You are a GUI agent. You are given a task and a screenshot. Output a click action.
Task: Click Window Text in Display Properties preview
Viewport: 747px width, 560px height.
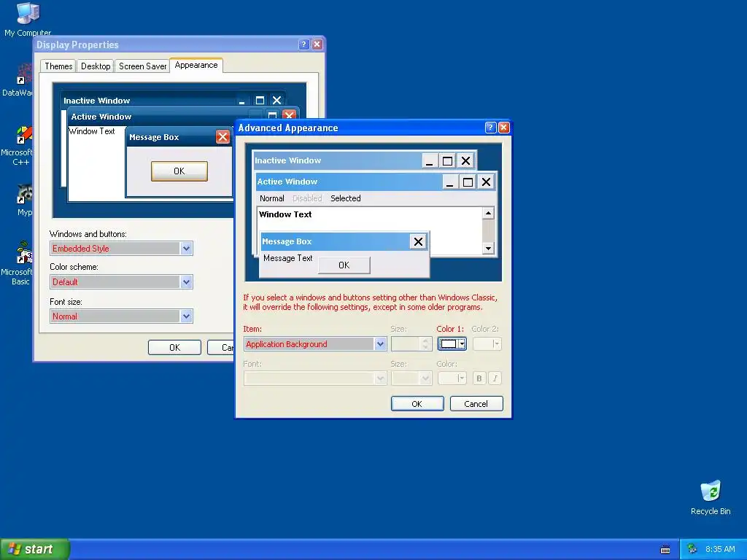pos(92,131)
